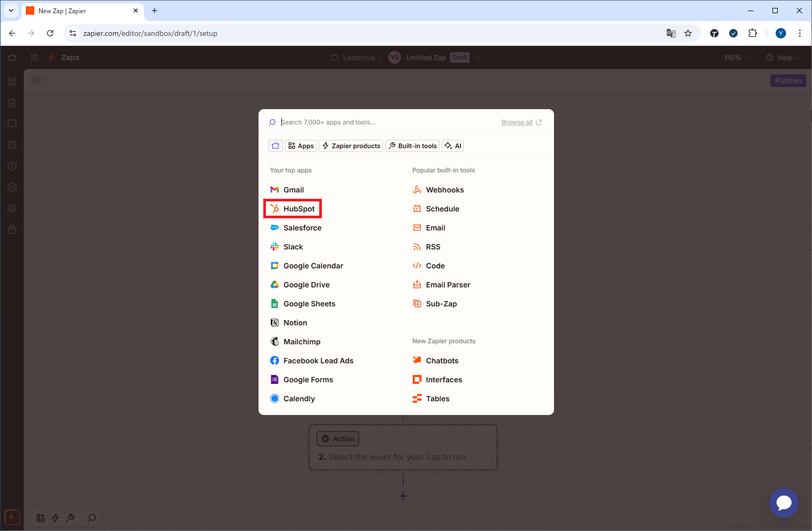Screen dimensions: 812x531
Task: Open a new browser tab
Action: coord(155,11)
